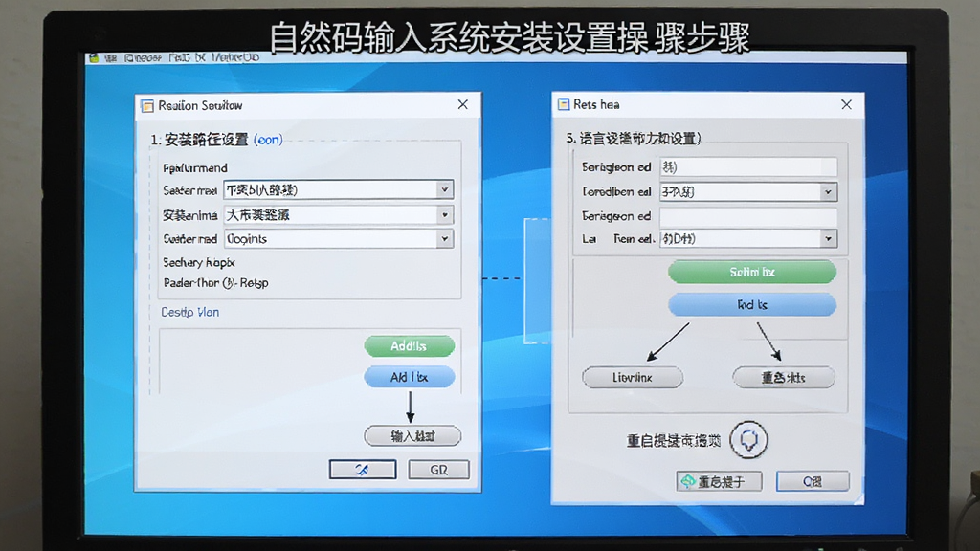This screenshot has width=980, height=551.
Task: Click the 'GR' button
Action: pyautogui.click(x=438, y=470)
